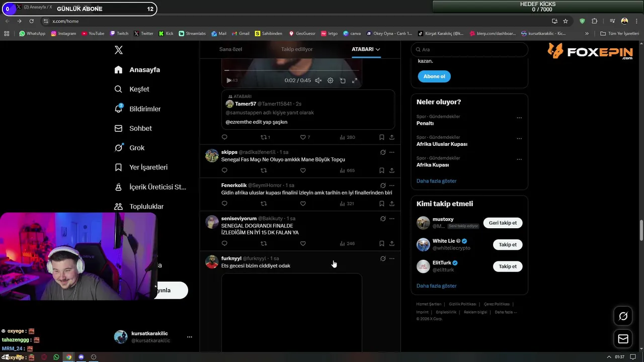Open more options for Afrika Kupası trend
The image size is (644, 362).
coord(519,159)
